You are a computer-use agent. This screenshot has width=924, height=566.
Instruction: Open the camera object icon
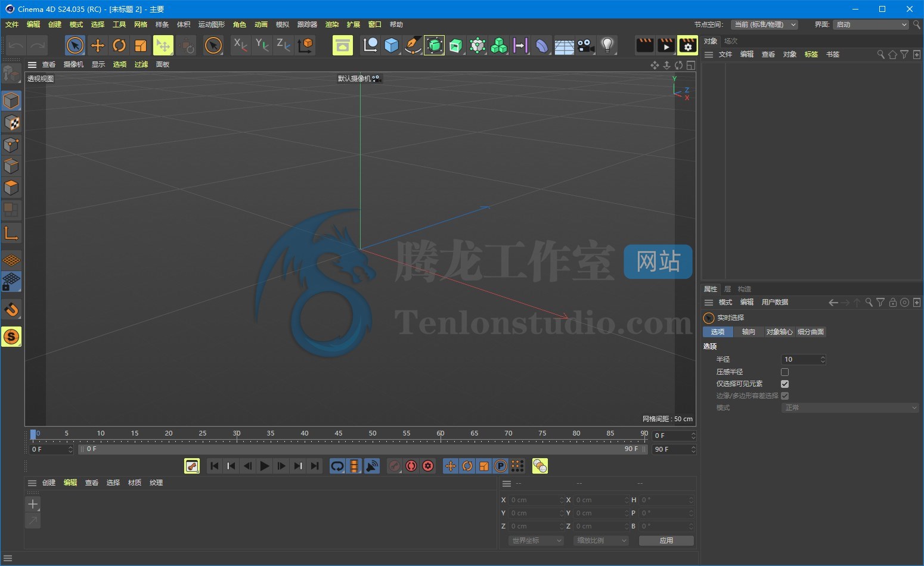click(585, 45)
